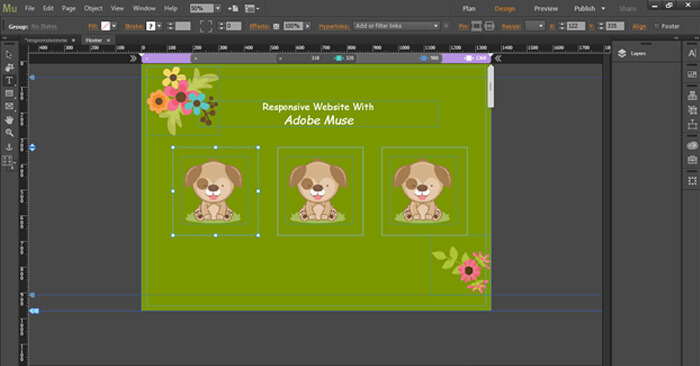Click the Hyperlinks label link
Viewport: 700px width, 366px height.
(333, 27)
